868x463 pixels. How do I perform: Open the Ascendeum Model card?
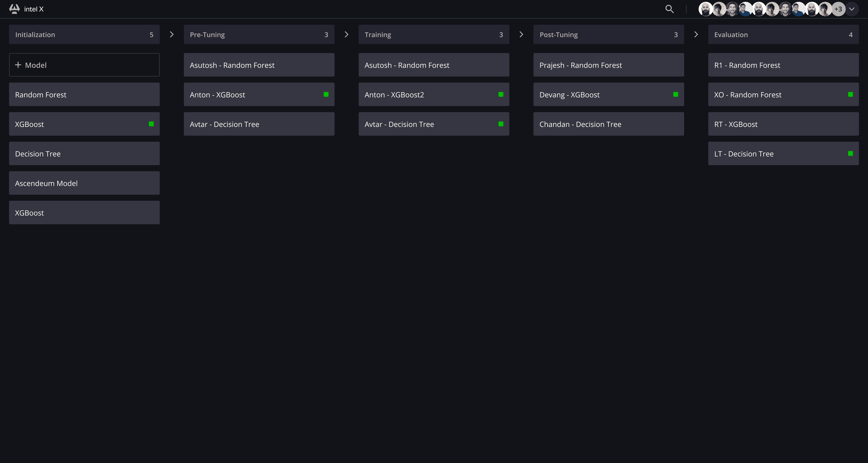84,183
